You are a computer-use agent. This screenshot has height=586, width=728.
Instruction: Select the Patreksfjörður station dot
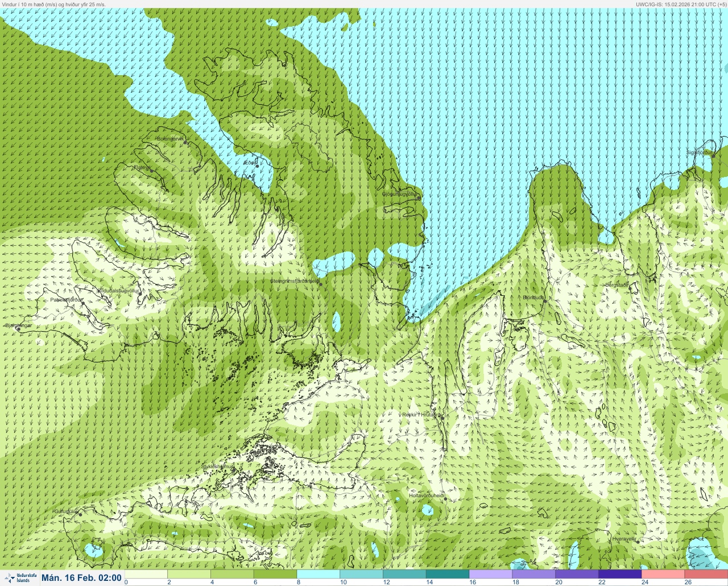pos(83,303)
